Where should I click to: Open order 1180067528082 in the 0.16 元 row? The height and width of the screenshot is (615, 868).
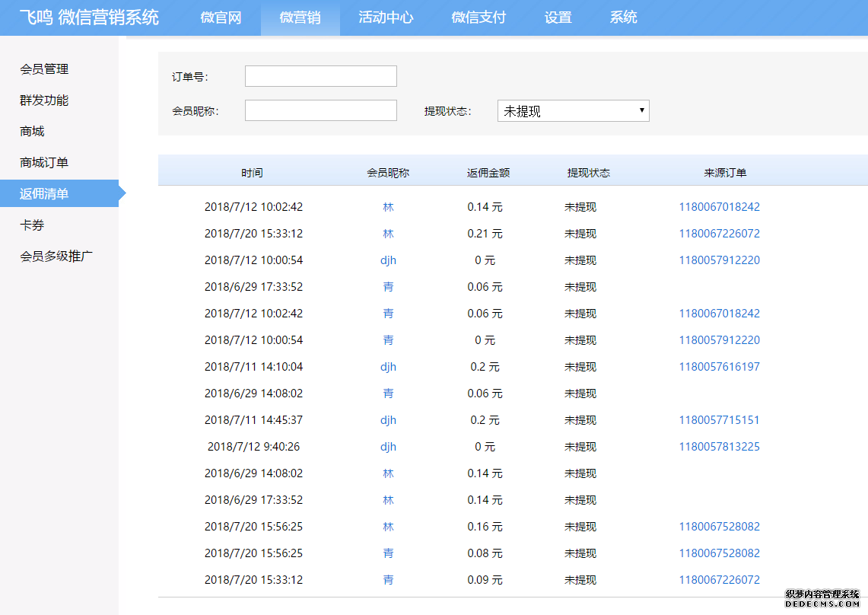[720, 527]
